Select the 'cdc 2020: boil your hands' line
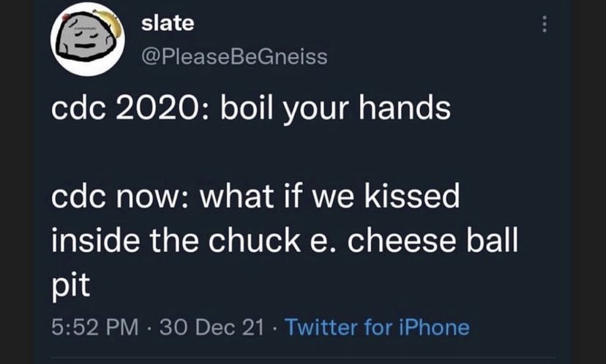 [250, 110]
